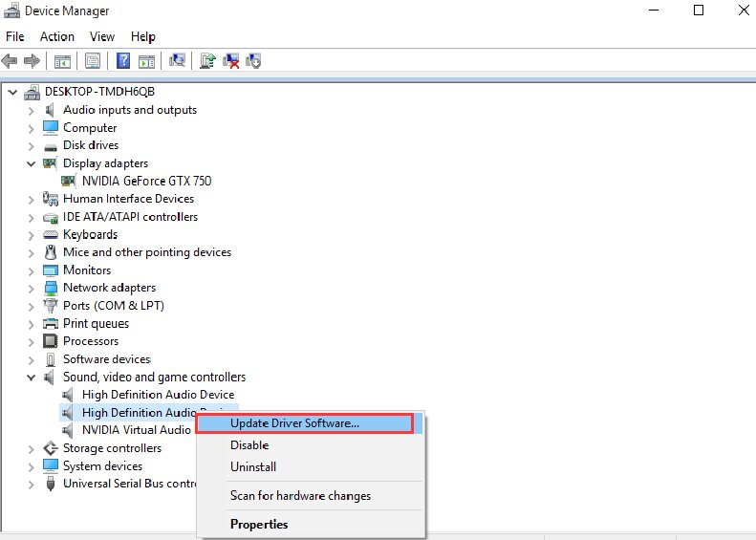Select Human Interface Devices label
Image resolution: width=756 pixels, height=540 pixels.
[x=128, y=199]
